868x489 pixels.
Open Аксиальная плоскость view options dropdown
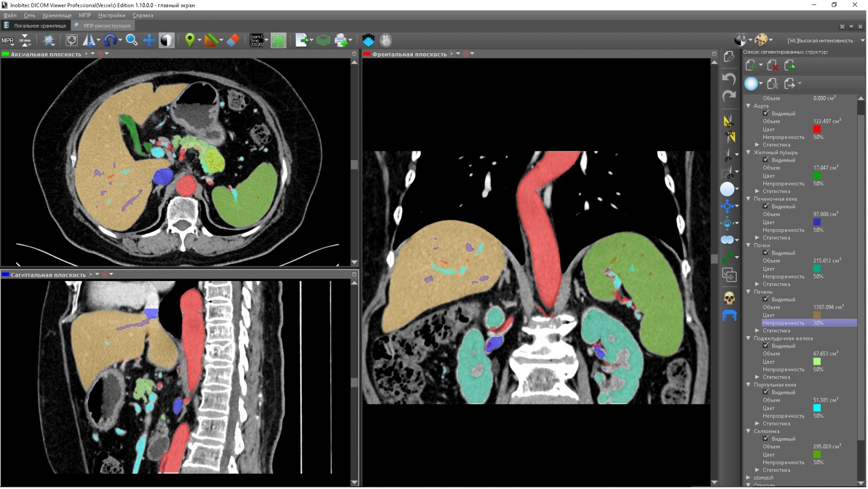(x=93, y=54)
